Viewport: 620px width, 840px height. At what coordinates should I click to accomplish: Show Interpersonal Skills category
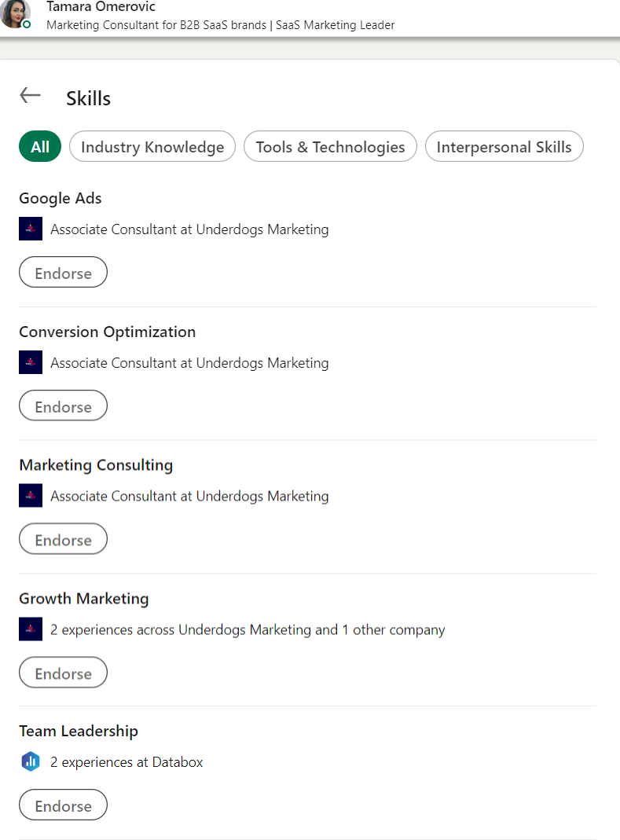tap(504, 146)
